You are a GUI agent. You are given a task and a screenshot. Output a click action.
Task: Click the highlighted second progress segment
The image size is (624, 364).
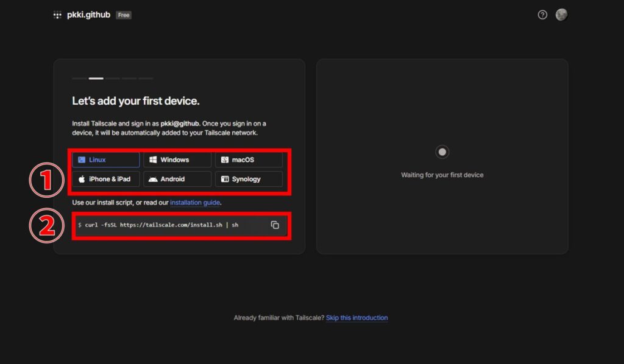96,79
